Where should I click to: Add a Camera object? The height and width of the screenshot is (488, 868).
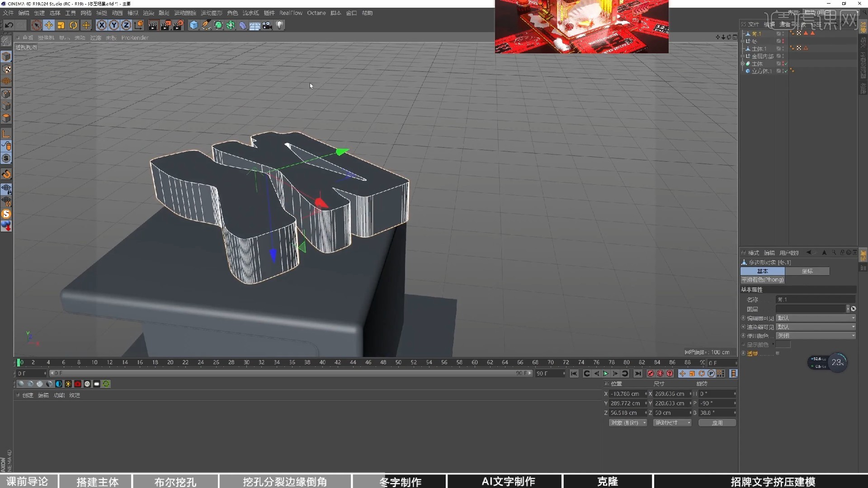267,25
